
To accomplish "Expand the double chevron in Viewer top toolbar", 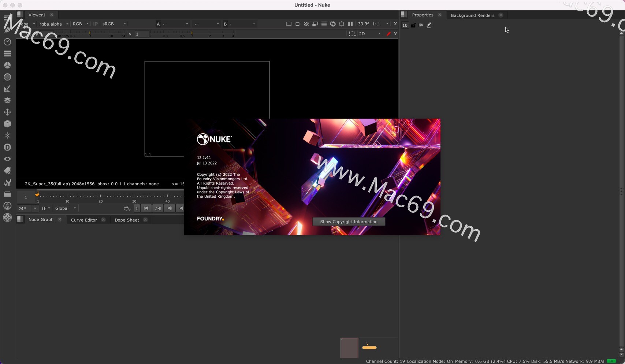I will pyautogui.click(x=395, y=24).
